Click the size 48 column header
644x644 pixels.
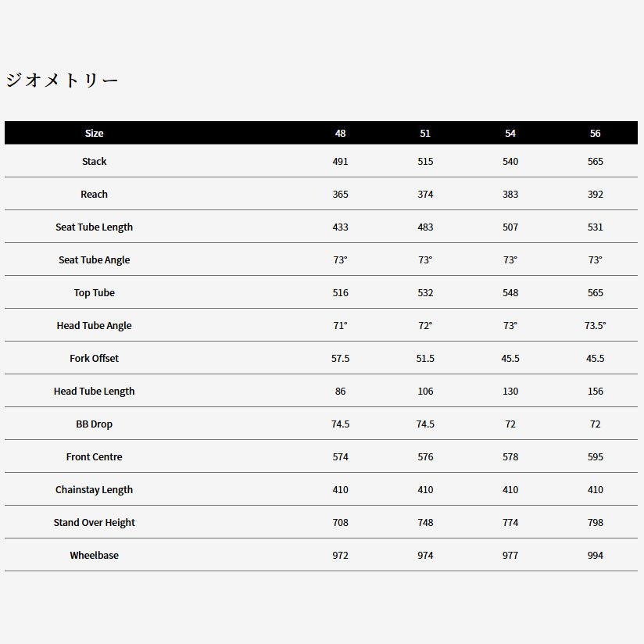pos(340,134)
